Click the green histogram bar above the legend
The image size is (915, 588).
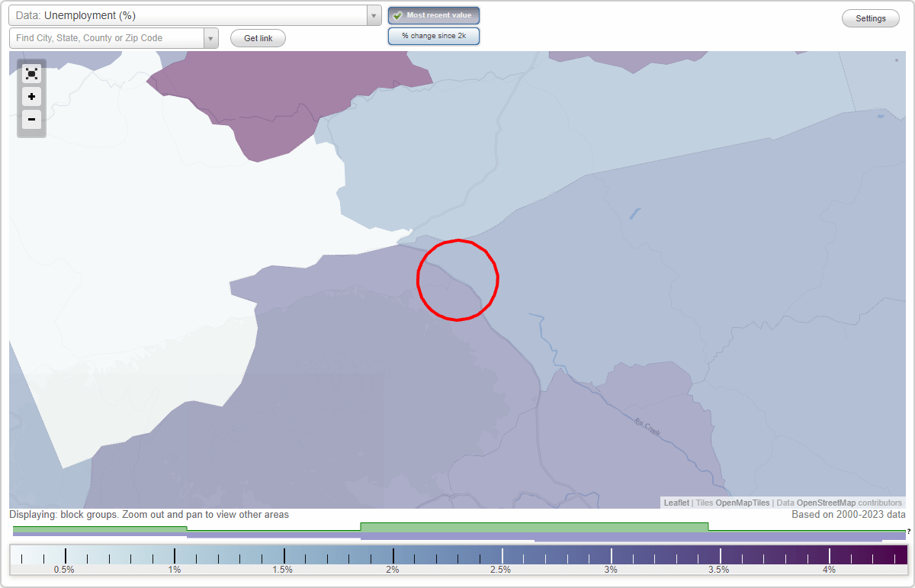pyautogui.click(x=534, y=527)
